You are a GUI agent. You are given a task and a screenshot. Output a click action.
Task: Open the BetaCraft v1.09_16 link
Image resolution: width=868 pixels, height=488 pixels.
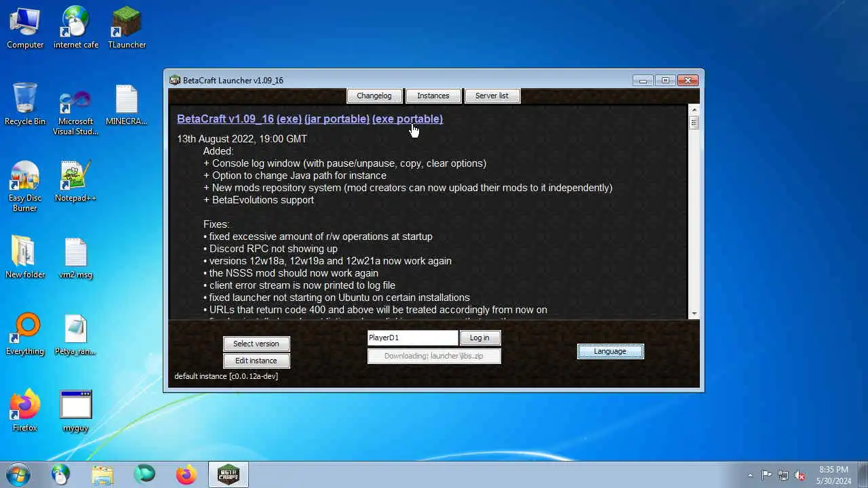pyautogui.click(x=225, y=119)
